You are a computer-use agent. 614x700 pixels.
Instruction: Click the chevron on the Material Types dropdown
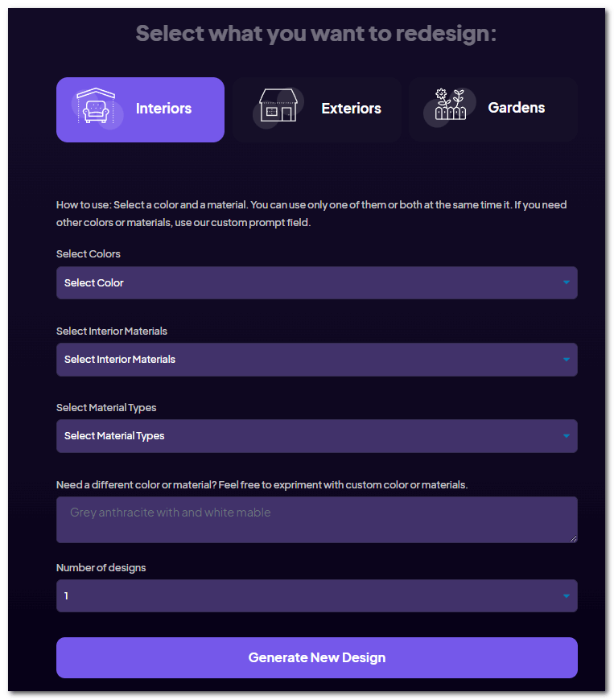coord(567,435)
